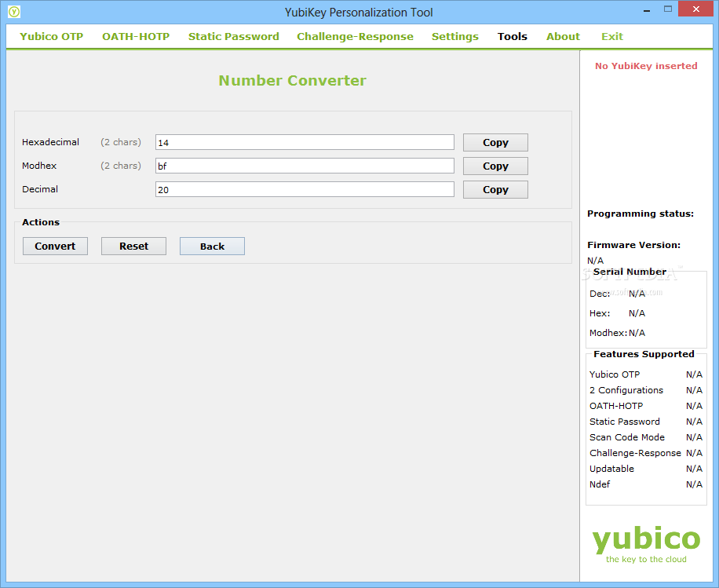Click 'the key to the cloud' tagline
The width and height of the screenshot is (719, 588).
click(x=646, y=559)
